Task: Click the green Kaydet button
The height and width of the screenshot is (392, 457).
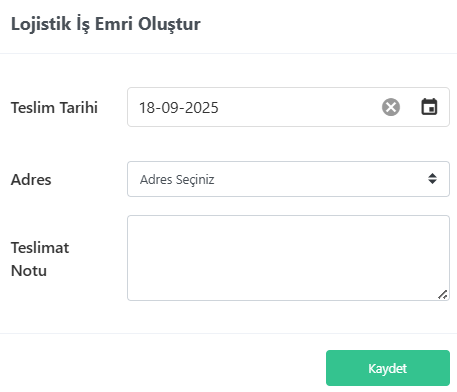Action: coord(388,368)
